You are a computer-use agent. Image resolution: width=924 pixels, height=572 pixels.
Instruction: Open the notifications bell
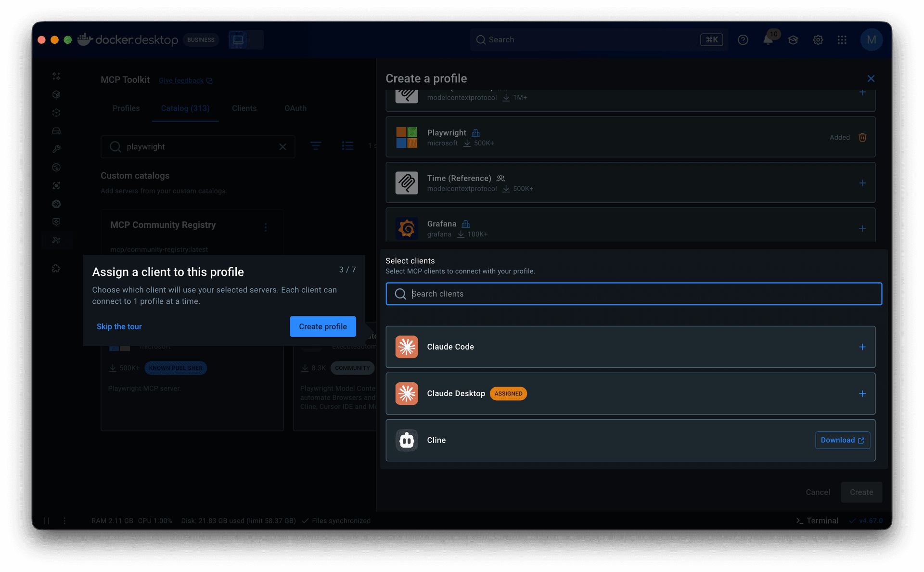pyautogui.click(x=768, y=39)
